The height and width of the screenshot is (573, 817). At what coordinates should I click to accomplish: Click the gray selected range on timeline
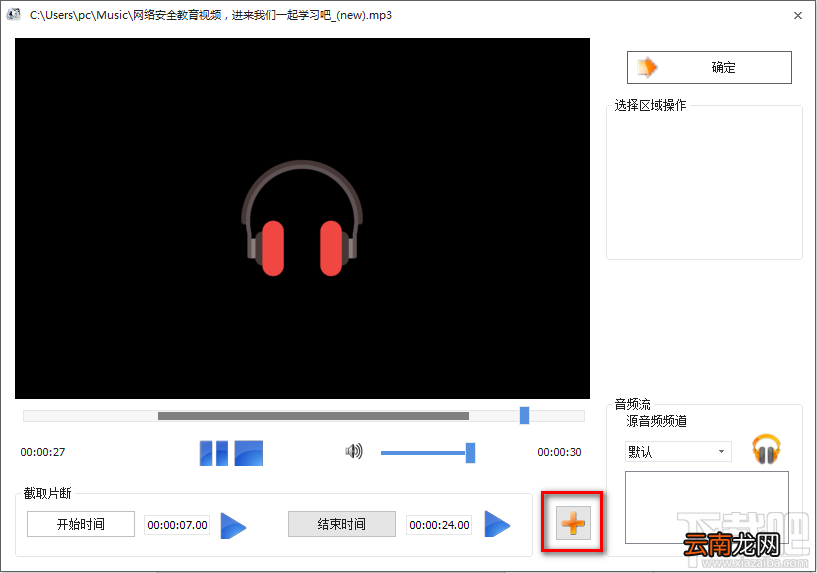point(313,416)
